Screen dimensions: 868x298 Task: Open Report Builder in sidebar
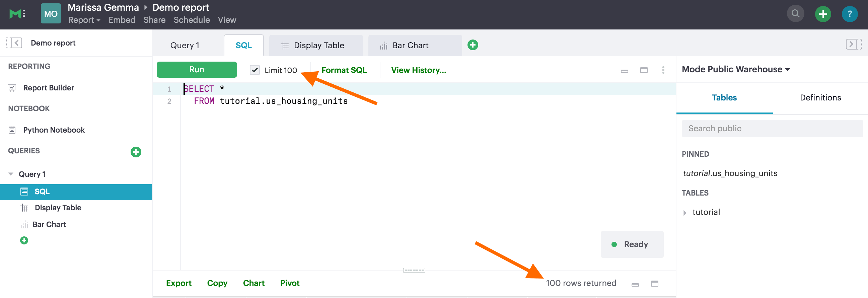pos(49,87)
